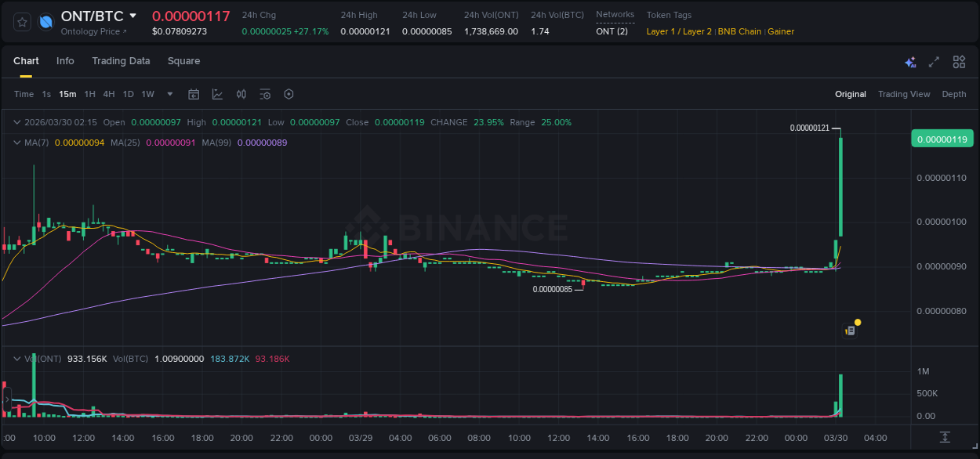980x459 pixels.
Task: Toggle the favorite star for ONT/BTC
Action: tap(21, 21)
